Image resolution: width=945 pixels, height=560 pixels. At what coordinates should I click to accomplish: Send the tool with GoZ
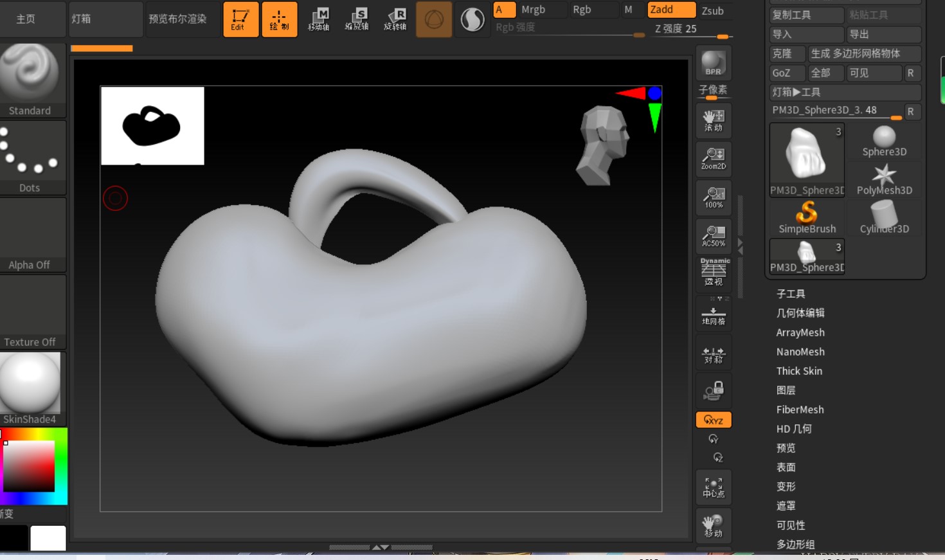788,73
